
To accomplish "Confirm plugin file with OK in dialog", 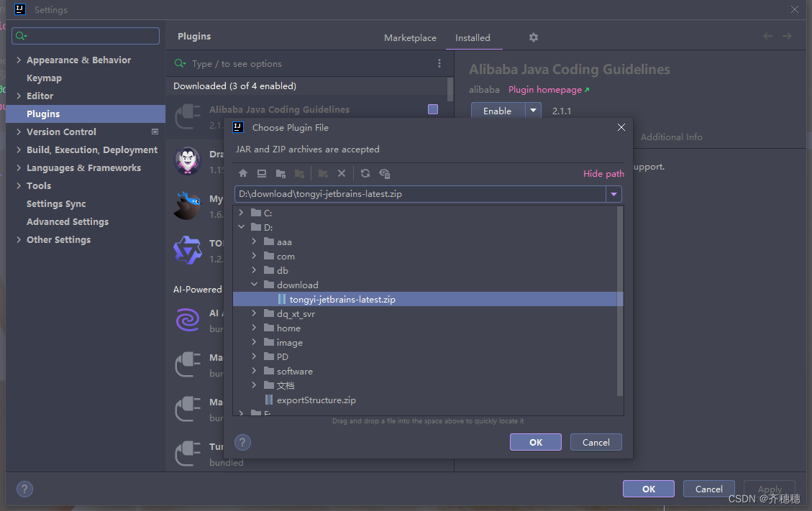I will tap(536, 442).
